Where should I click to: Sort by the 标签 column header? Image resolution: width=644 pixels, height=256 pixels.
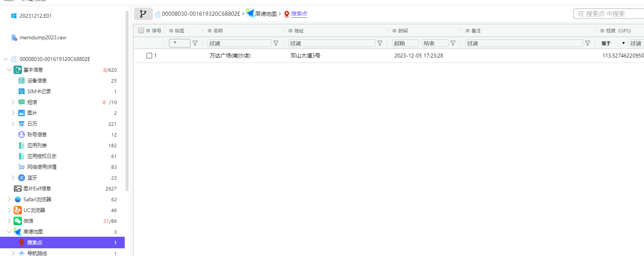point(180,31)
